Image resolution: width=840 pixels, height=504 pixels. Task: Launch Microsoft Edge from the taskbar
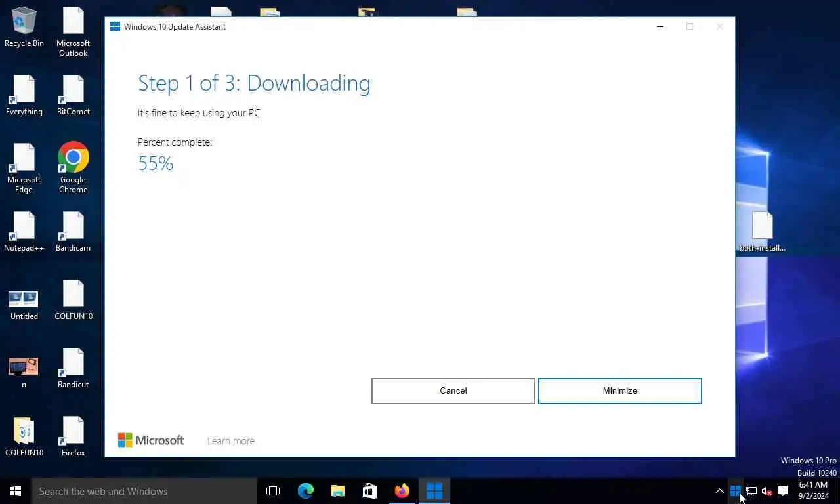click(x=305, y=491)
